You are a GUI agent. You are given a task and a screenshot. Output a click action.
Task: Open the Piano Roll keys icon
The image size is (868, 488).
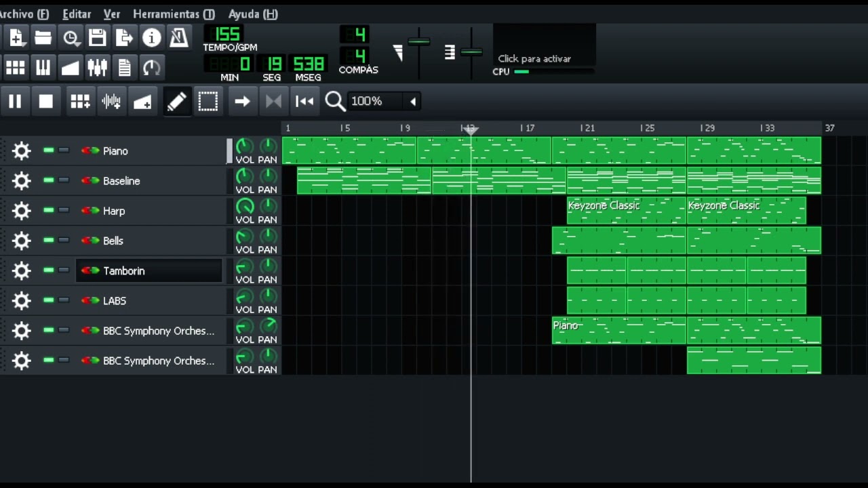coord(43,67)
